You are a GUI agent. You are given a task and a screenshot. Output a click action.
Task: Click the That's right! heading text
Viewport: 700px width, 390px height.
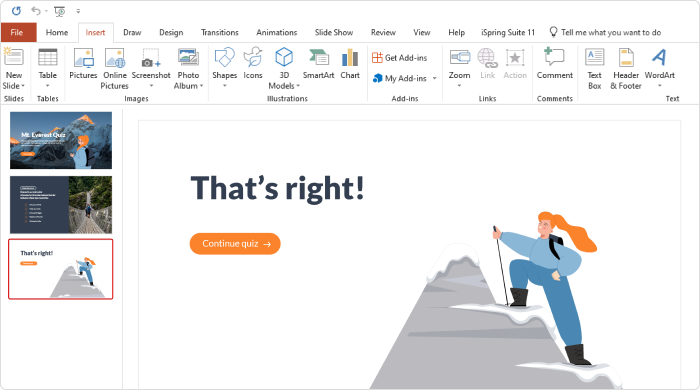click(277, 188)
